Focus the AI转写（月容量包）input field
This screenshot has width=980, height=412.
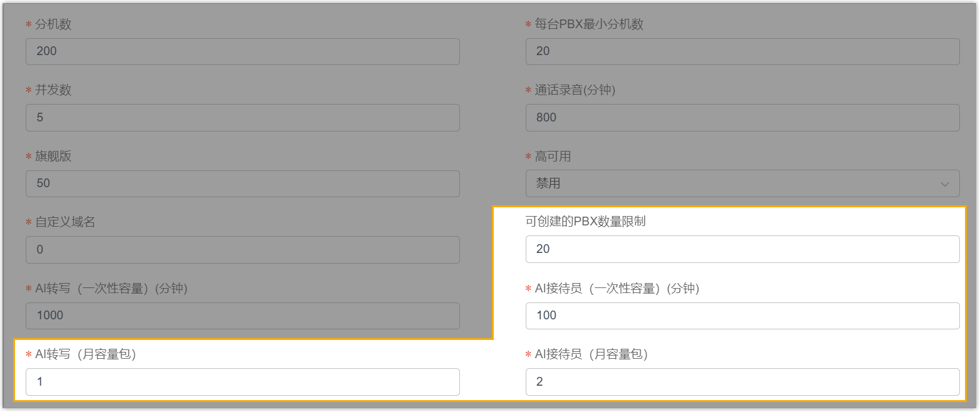[x=242, y=381]
